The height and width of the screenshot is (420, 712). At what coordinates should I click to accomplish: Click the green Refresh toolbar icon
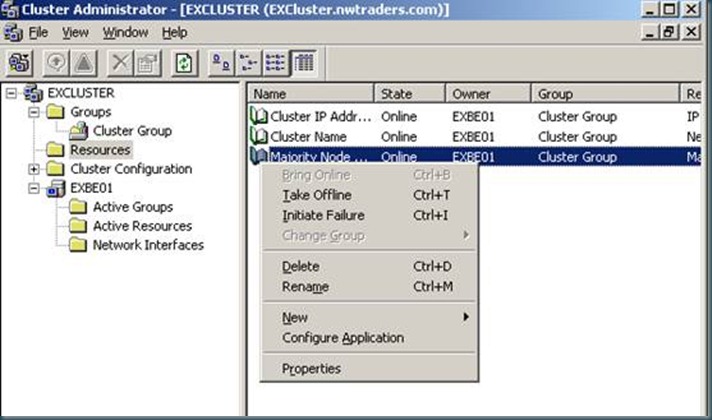click(184, 62)
